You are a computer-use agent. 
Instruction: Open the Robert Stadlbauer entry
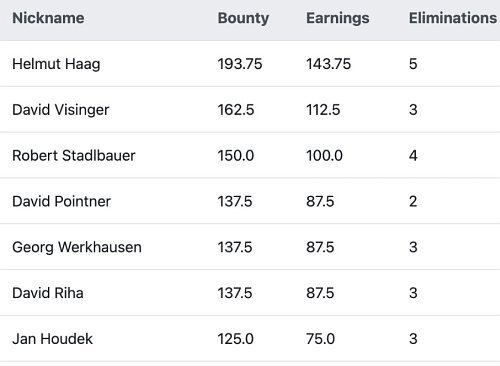pos(74,156)
